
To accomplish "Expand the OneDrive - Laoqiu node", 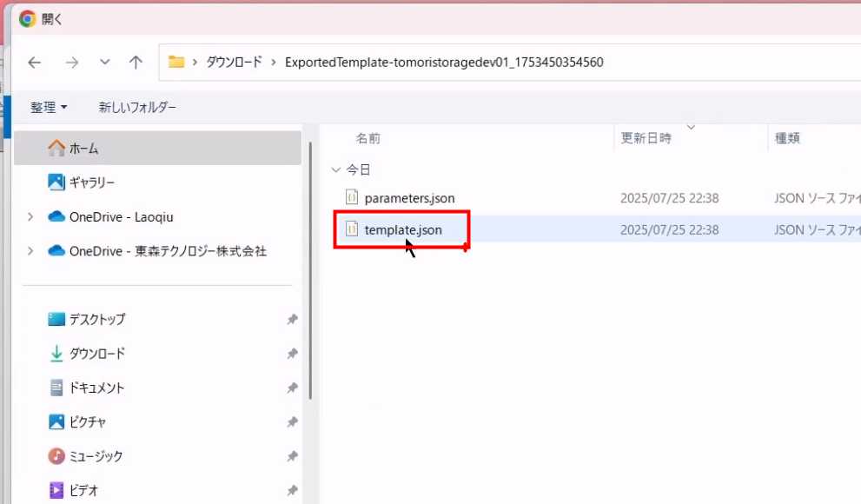I will click(x=31, y=217).
